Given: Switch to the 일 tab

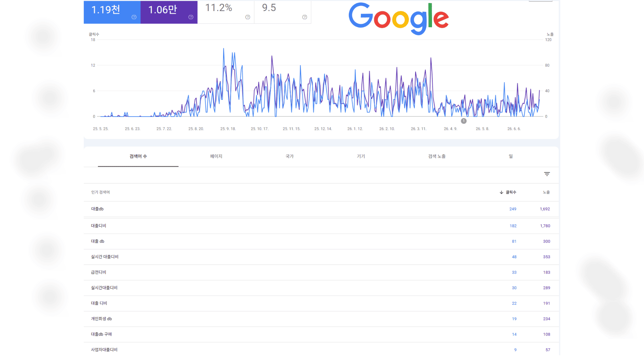Looking at the screenshot, I should [x=511, y=157].
